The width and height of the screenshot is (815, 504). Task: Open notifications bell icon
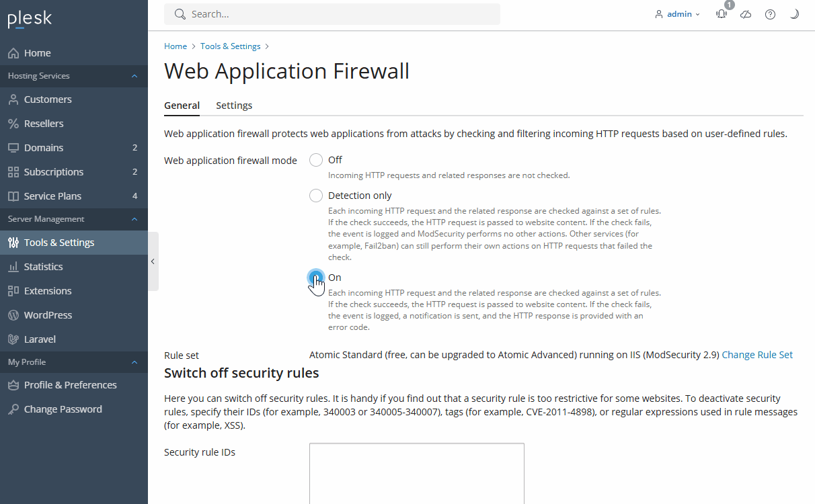click(x=722, y=14)
